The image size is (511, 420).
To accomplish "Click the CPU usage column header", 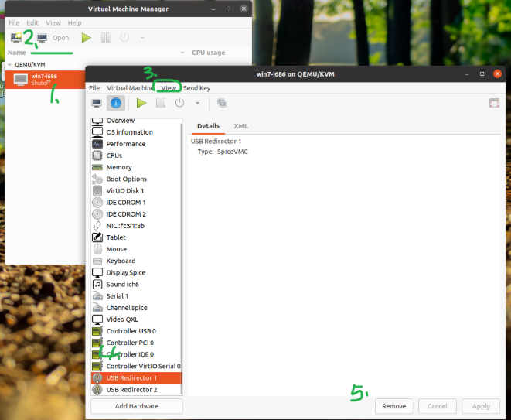I will [x=209, y=53].
